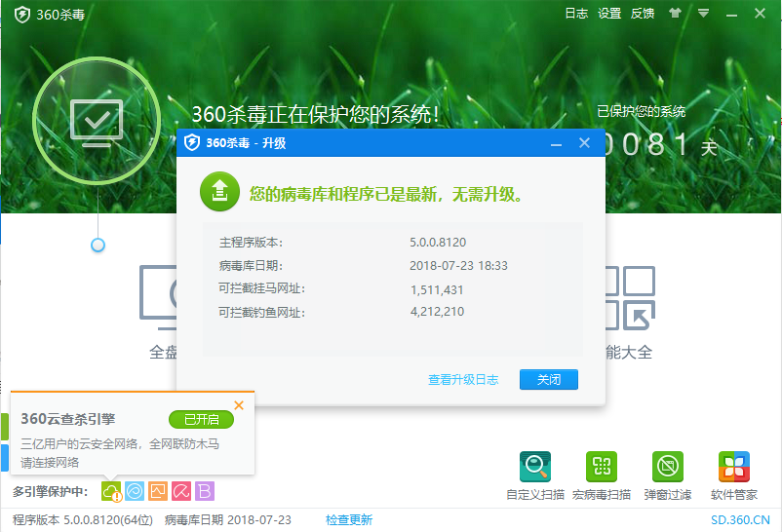This screenshot has width=782, height=532.
Task: Click the orange QVM engine icon
Action: pos(158,491)
